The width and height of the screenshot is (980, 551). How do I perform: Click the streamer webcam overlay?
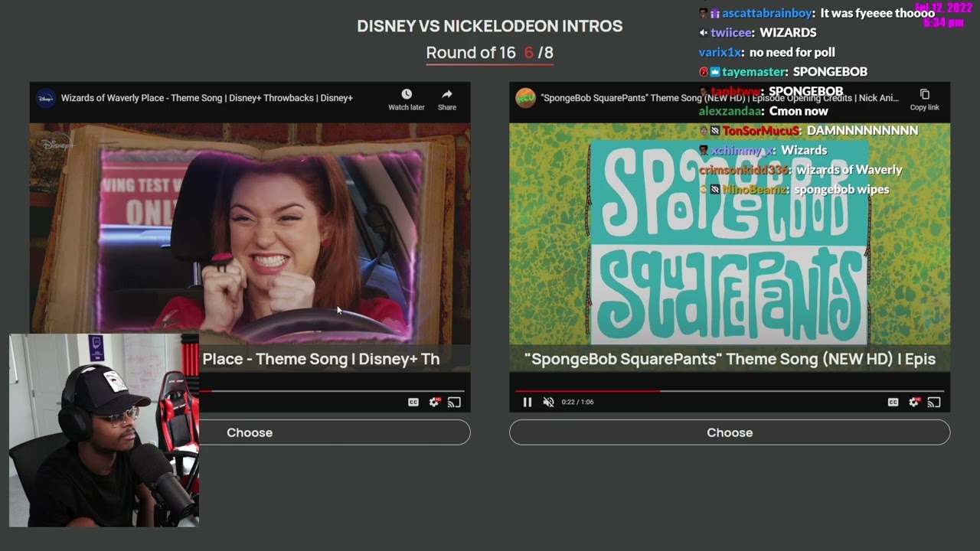(104, 430)
